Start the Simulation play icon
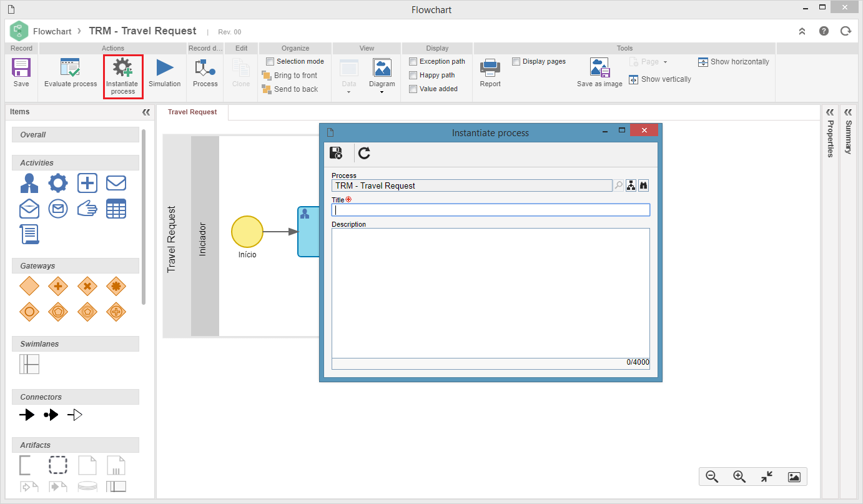This screenshot has width=863, height=504. click(165, 67)
